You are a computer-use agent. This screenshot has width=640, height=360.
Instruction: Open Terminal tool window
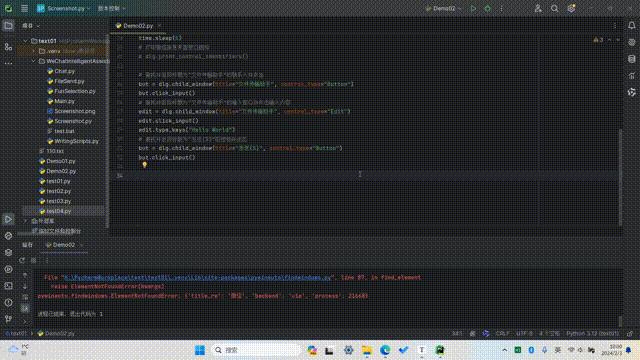click(x=8, y=286)
